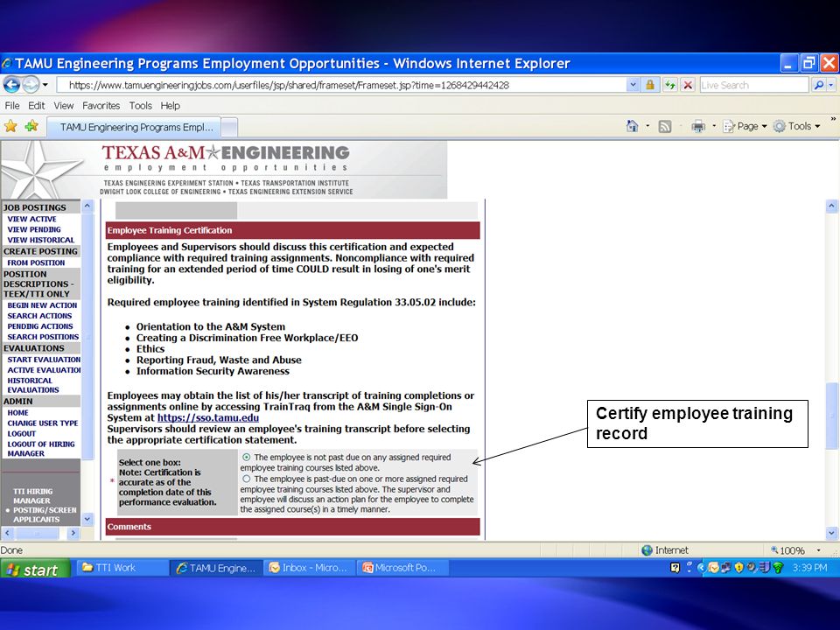The image size is (840, 630).
Task: Click the Add to Favorites icon
Action: click(x=31, y=126)
